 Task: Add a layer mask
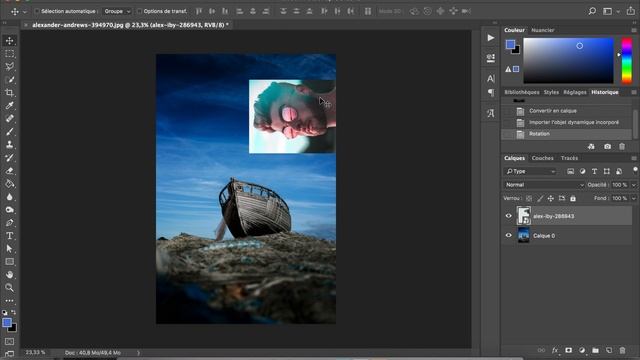(x=569, y=350)
